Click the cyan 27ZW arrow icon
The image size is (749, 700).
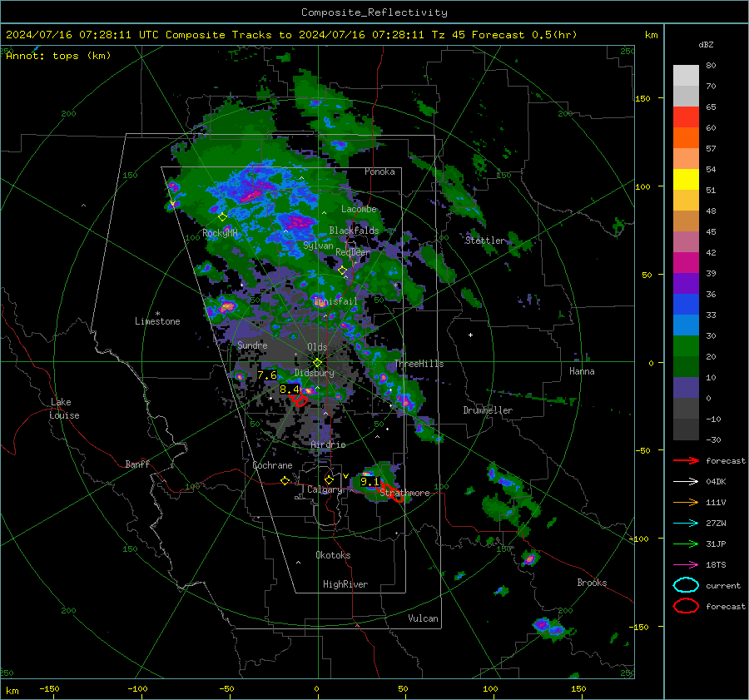point(686,524)
